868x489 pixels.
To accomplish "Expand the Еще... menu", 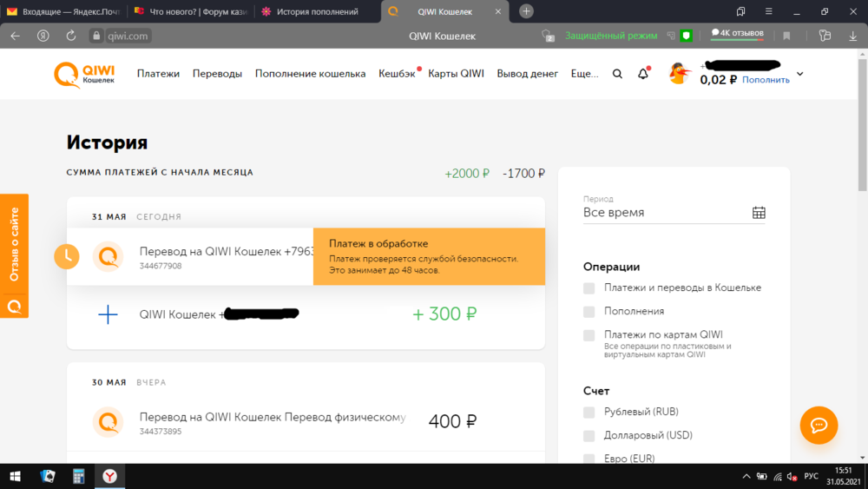I will point(584,74).
